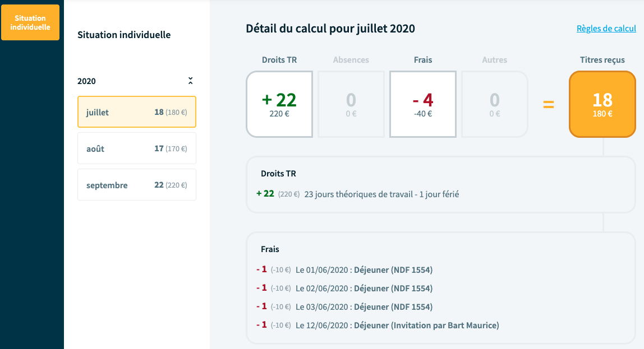Select the août month entry
The width and height of the screenshot is (644, 349).
[137, 148]
